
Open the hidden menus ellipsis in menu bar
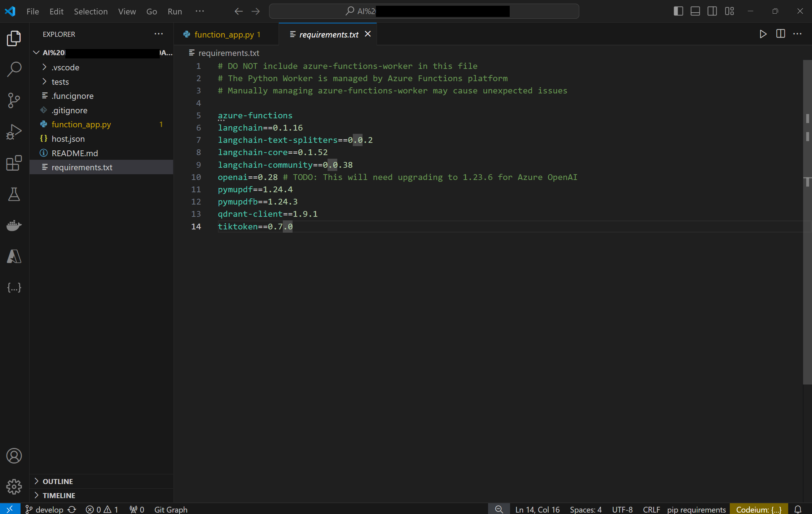pos(199,11)
